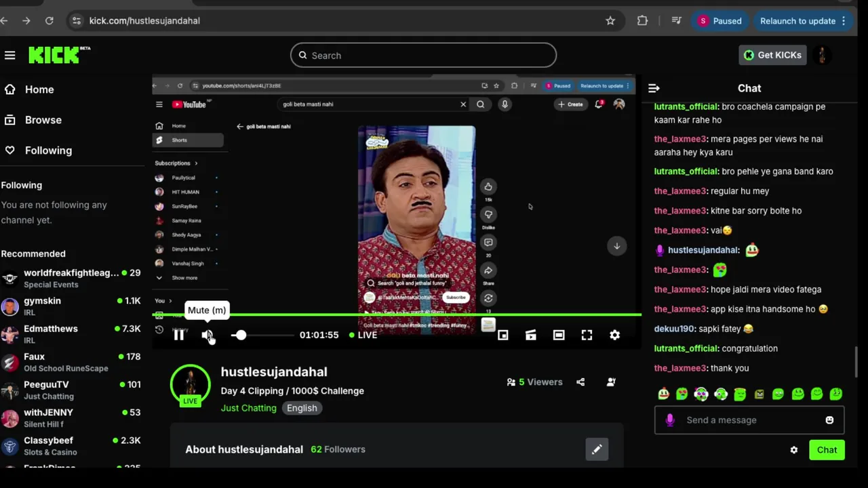Image resolution: width=868 pixels, height=488 pixels.
Task: Focus the Send a message field
Action: pos(749,420)
